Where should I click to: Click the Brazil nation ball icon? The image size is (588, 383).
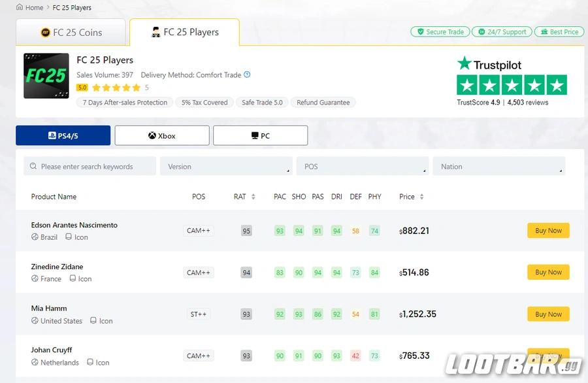(x=35, y=237)
